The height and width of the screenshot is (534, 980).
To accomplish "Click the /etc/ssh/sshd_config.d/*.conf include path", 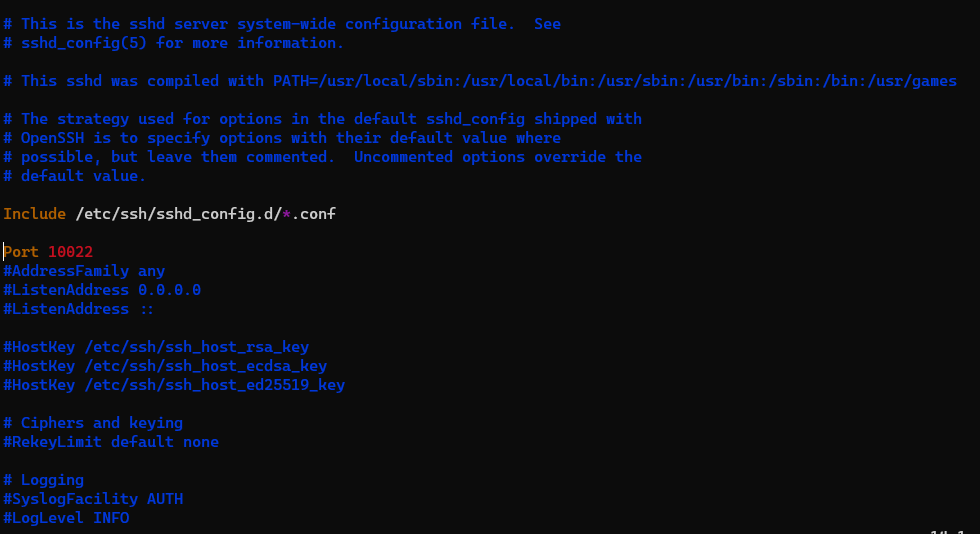I will (206, 214).
